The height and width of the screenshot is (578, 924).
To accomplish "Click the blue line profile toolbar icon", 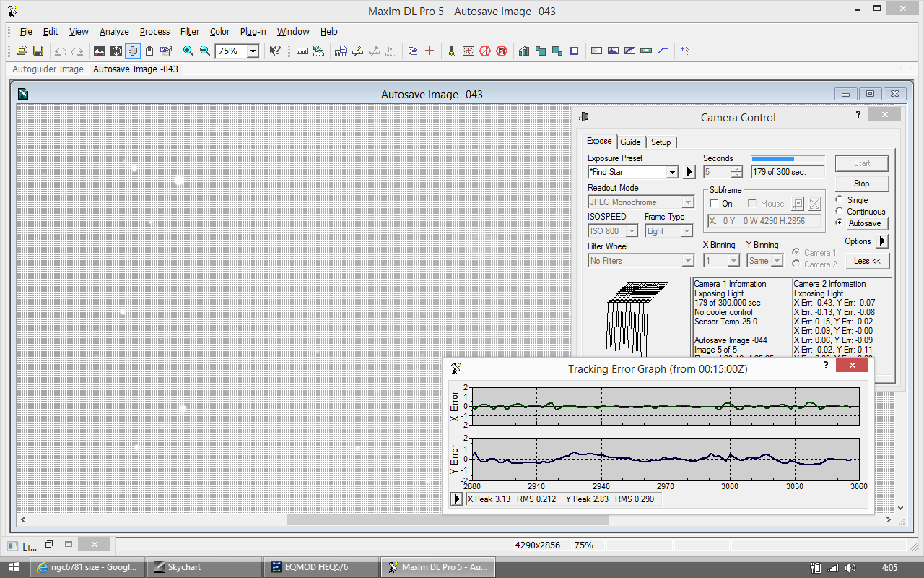I will click(663, 51).
